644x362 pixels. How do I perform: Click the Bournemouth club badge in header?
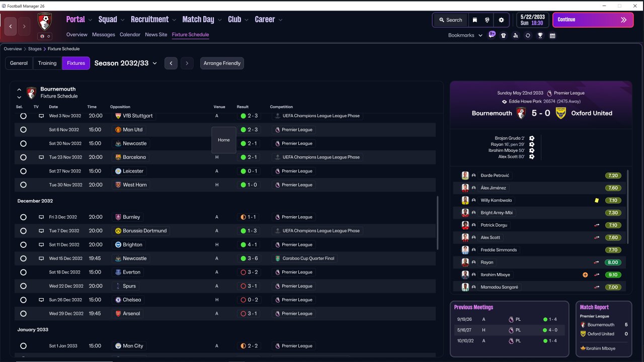click(45, 22)
